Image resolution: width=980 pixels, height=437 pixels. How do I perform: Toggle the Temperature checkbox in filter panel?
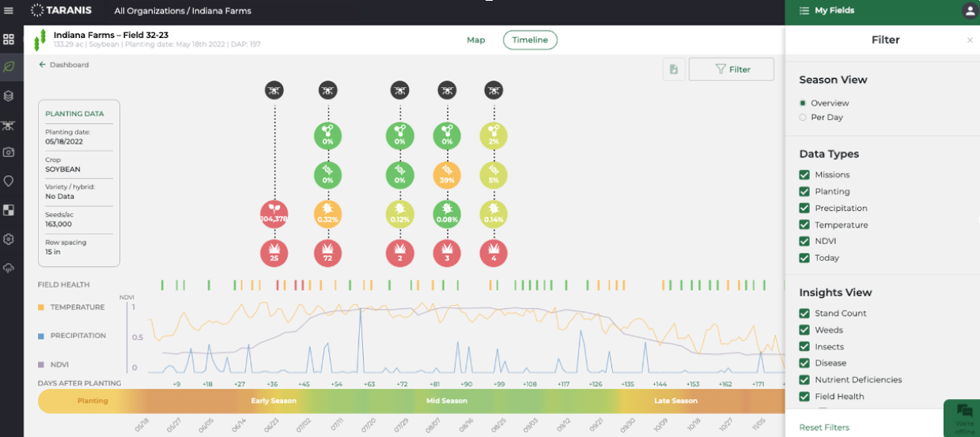click(x=804, y=224)
